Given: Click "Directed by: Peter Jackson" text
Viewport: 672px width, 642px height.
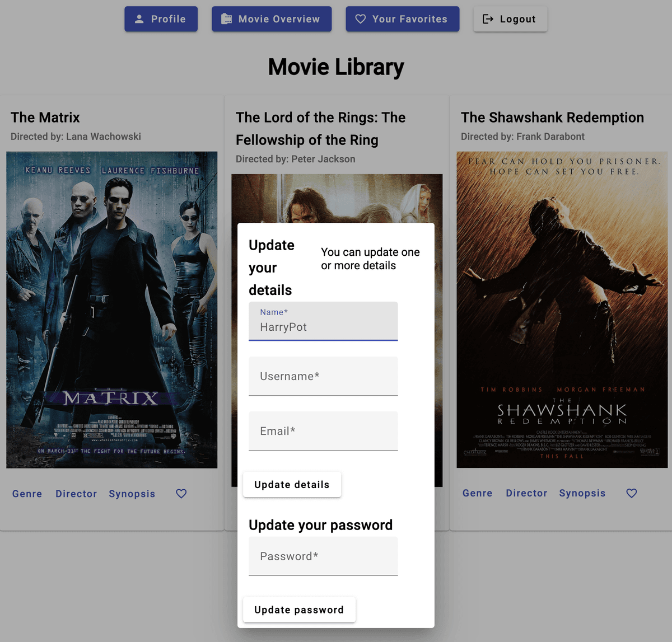Looking at the screenshot, I should point(296,159).
